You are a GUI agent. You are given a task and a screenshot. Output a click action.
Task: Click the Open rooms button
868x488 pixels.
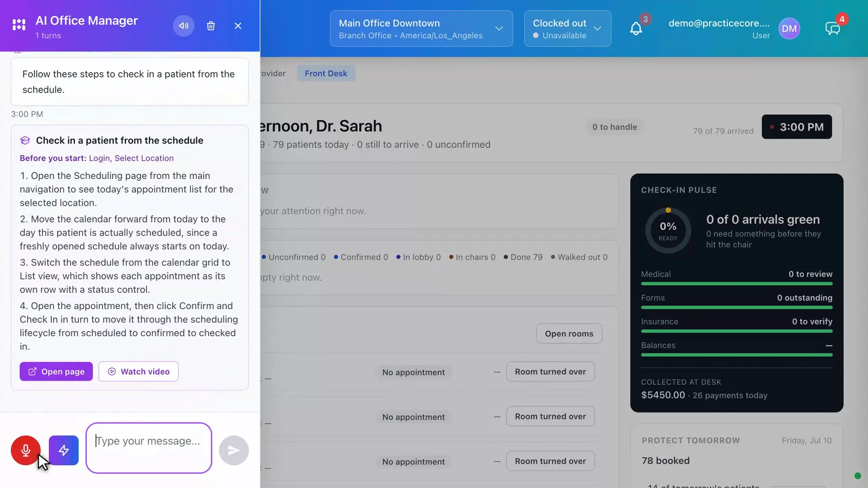pos(569,333)
